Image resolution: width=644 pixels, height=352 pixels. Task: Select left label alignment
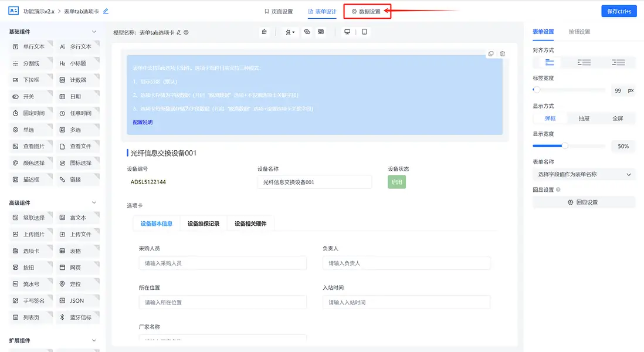(x=550, y=62)
